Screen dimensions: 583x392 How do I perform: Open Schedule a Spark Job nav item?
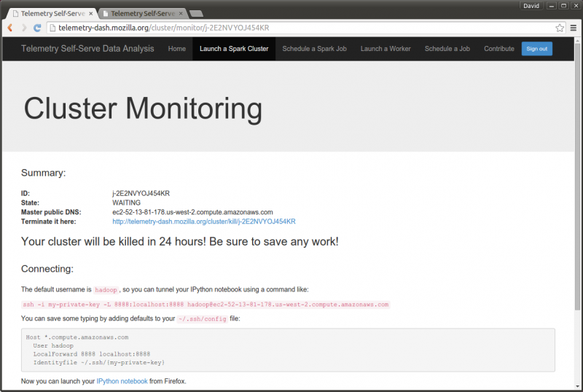coord(314,49)
